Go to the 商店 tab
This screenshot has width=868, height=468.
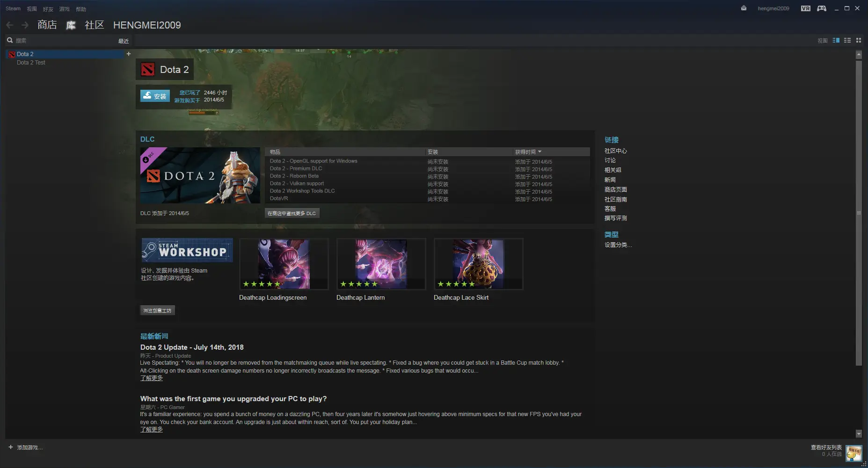(47, 25)
